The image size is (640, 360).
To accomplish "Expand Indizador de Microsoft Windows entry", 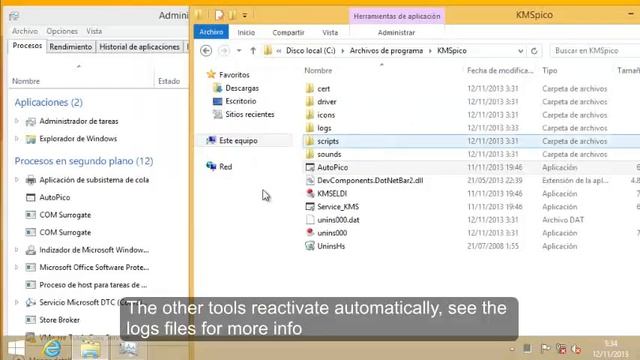I will 17,250.
